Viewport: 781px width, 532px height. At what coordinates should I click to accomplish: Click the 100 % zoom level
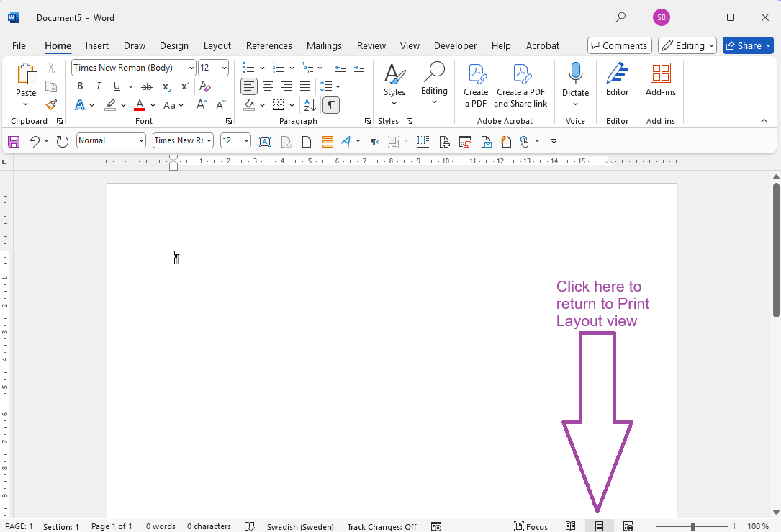(x=757, y=526)
